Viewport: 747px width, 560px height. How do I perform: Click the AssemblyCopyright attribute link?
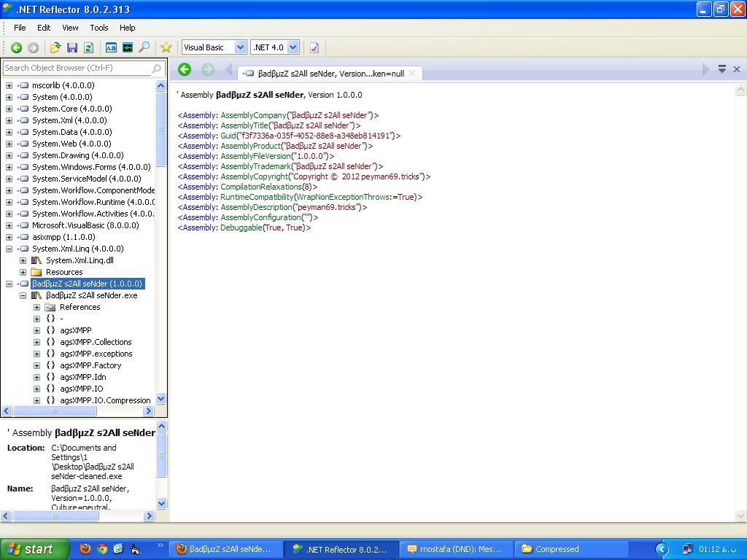[x=255, y=176]
